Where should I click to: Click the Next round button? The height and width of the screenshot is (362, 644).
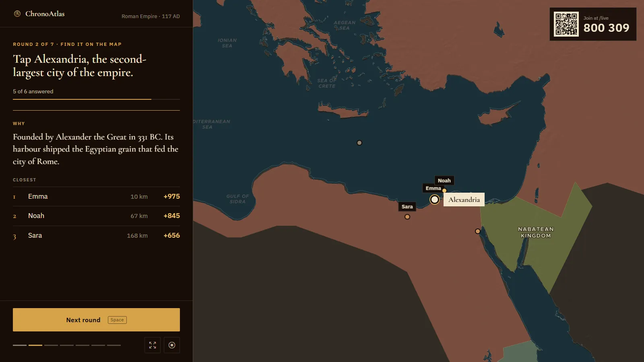pos(96,320)
